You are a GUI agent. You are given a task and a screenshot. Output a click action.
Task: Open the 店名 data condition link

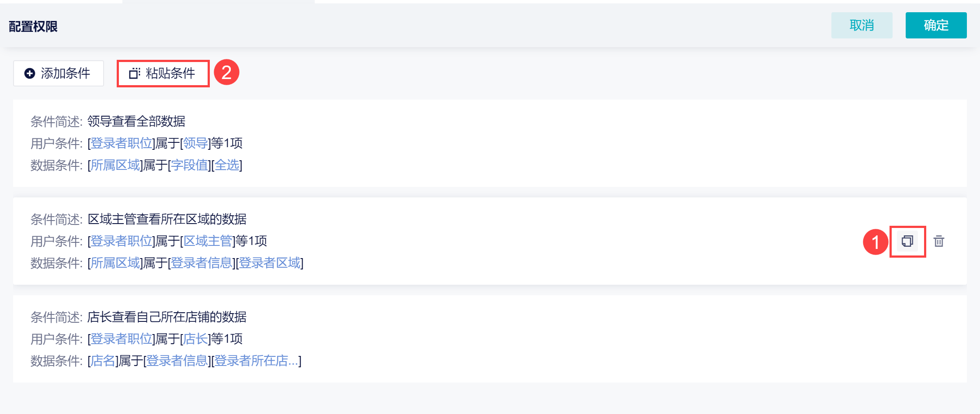103,361
